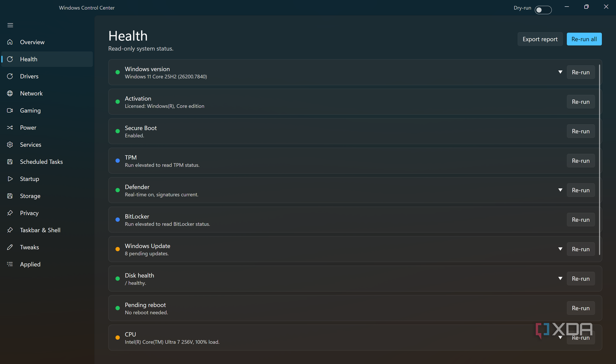Re-run the Disk health check
The image size is (616, 364).
click(x=581, y=279)
